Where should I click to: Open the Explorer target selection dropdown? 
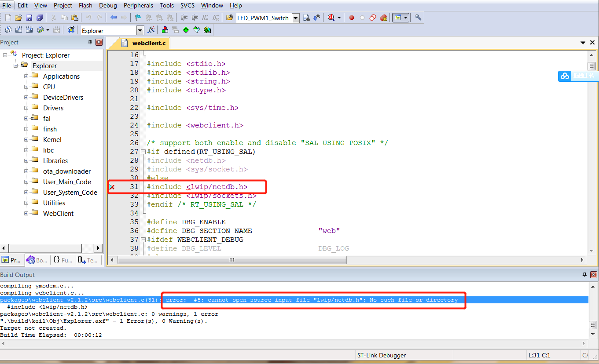[140, 30]
